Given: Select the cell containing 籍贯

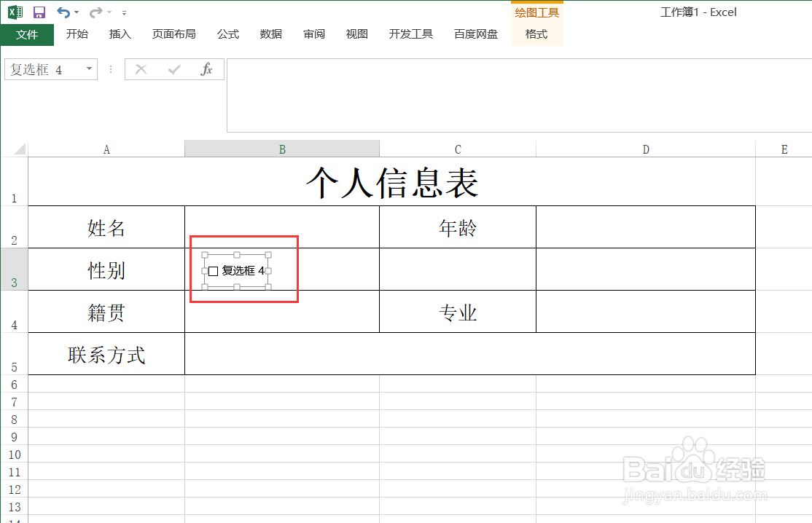Looking at the screenshot, I should 106,312.
